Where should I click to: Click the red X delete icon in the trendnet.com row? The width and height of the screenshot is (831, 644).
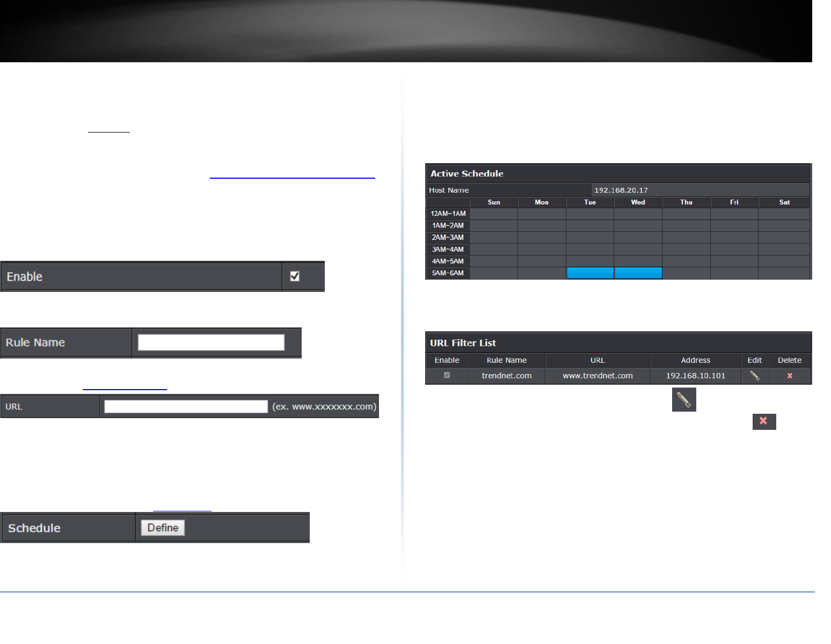[x=790, y=376]
